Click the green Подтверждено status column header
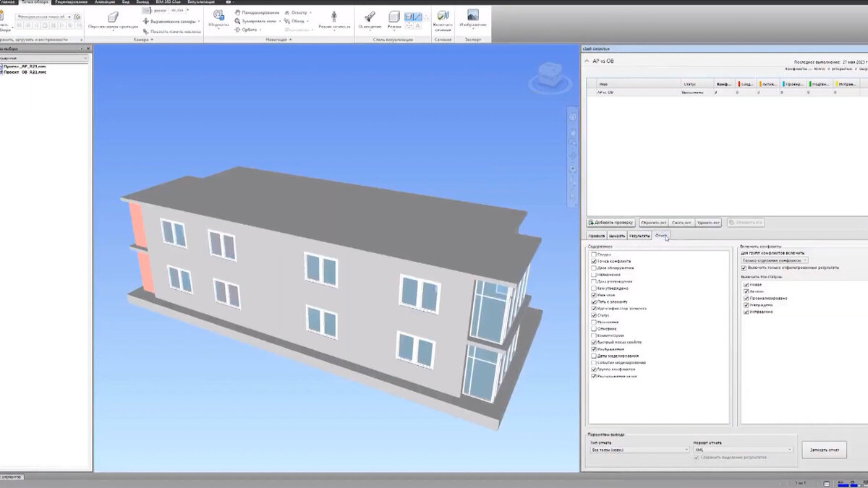 [x=820, y=84]
